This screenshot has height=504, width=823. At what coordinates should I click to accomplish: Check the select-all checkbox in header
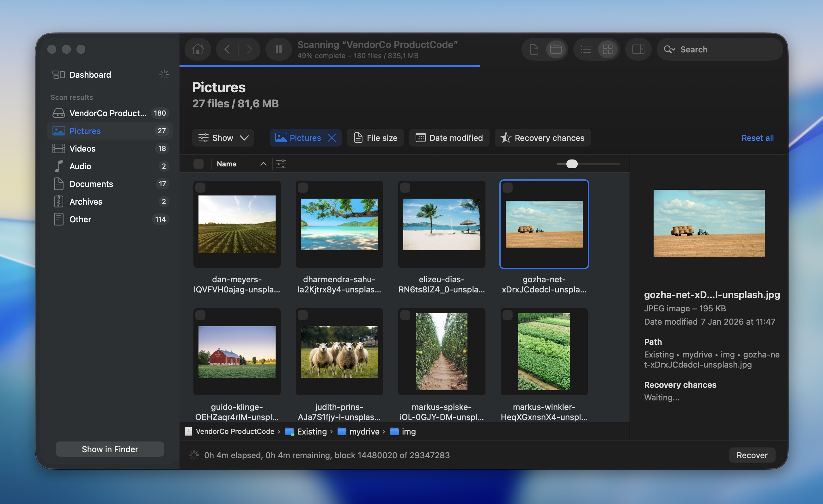point(198,164)
